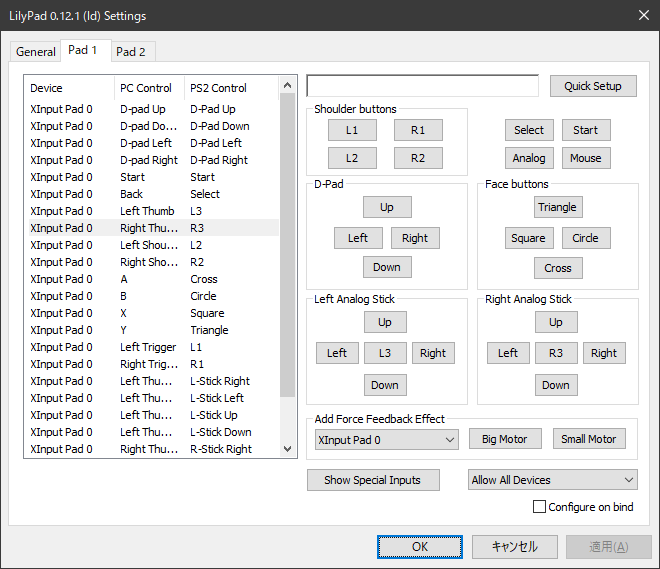The height and width of the screenshot is (569, 660).
Task: Click the Mouse button
Action: click(x=586, y=158)
